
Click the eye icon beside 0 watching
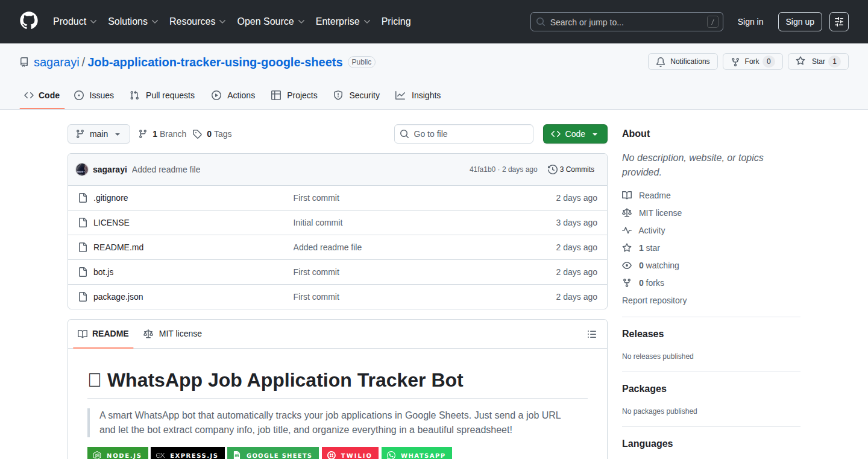click(x=627, y=265)
